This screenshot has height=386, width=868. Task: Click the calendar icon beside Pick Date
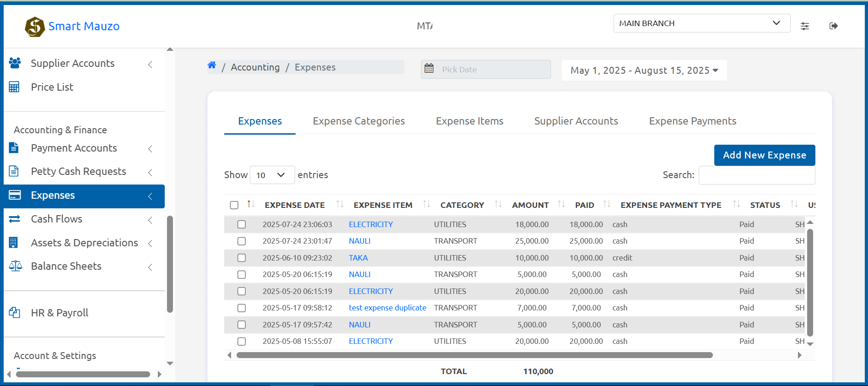coord(429,69)
